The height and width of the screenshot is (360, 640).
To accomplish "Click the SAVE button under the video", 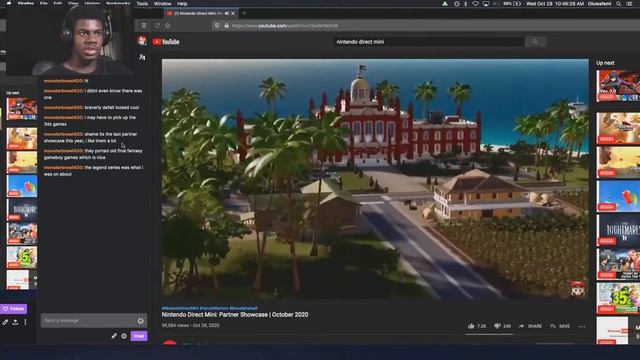I will coord(560,326).
